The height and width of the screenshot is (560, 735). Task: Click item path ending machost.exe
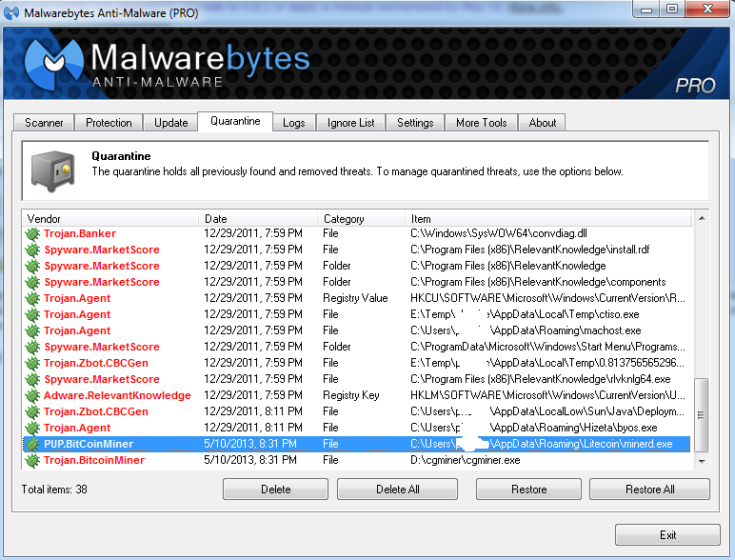526,330
